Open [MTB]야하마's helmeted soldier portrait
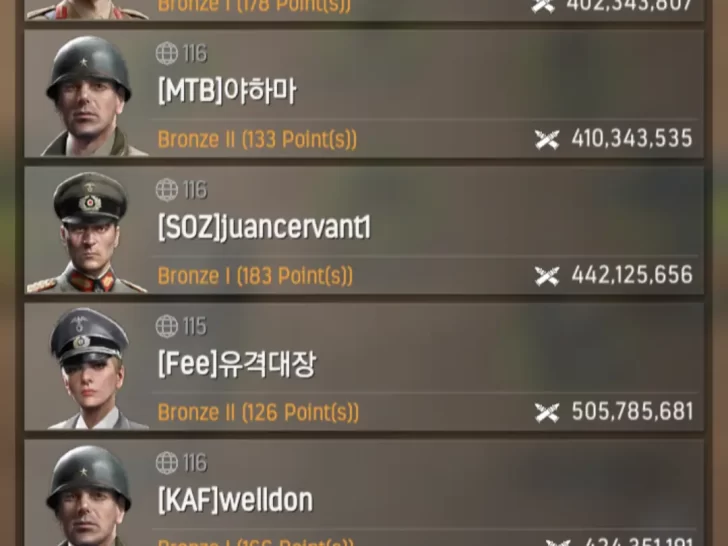Viewport: 728px width, 546px height. click(88, 95)
